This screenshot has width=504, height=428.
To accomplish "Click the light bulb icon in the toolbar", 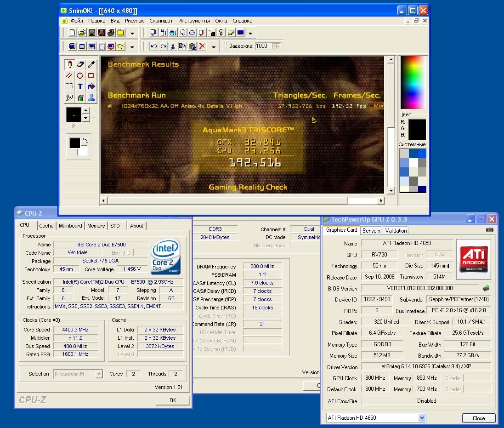I will tap(221, 33).
